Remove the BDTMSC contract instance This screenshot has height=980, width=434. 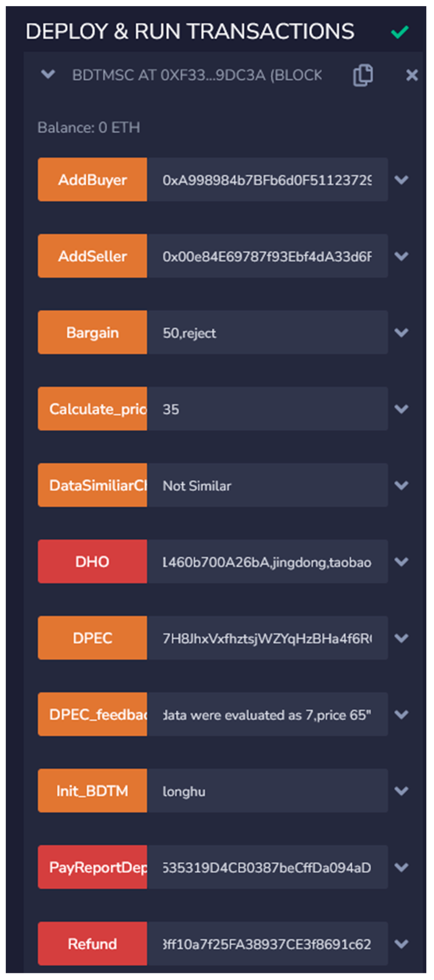[x=412, y=75]
